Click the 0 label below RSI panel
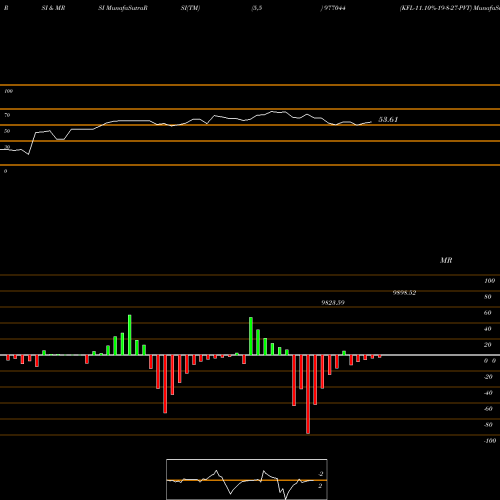This screenshot has height=500, width=500. (x=5, y=171)
